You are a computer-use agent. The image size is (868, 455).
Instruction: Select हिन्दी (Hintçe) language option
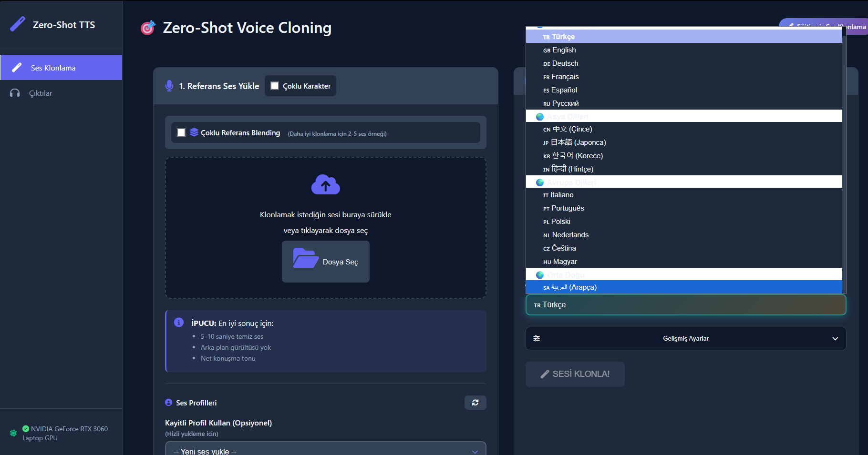click(684, 169)
